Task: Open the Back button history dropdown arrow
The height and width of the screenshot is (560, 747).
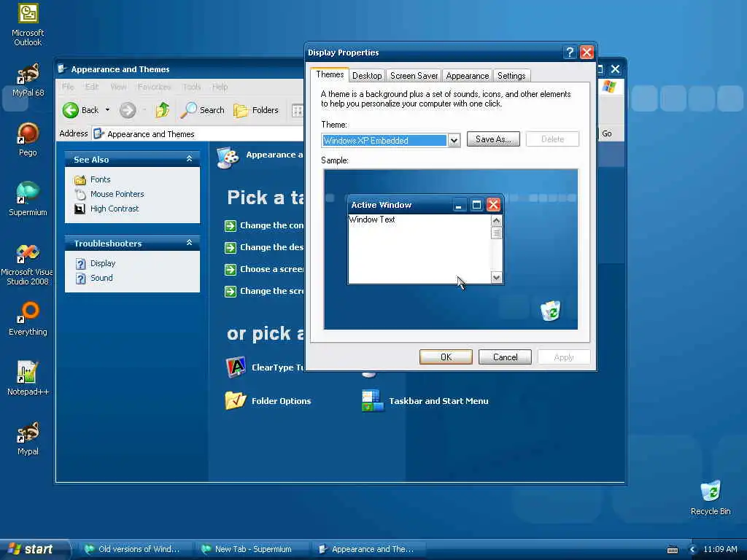Action: point(108,110)
